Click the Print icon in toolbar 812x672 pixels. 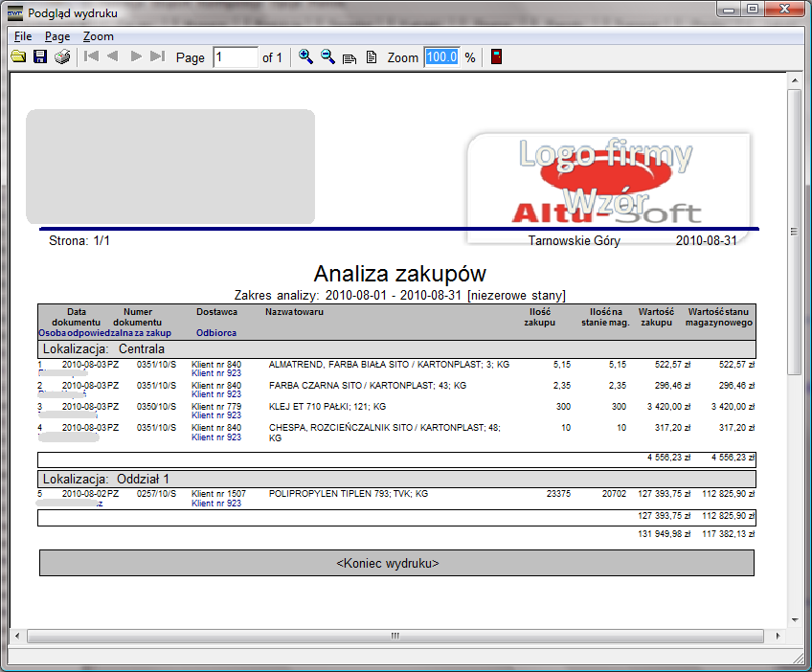[62, 57]
